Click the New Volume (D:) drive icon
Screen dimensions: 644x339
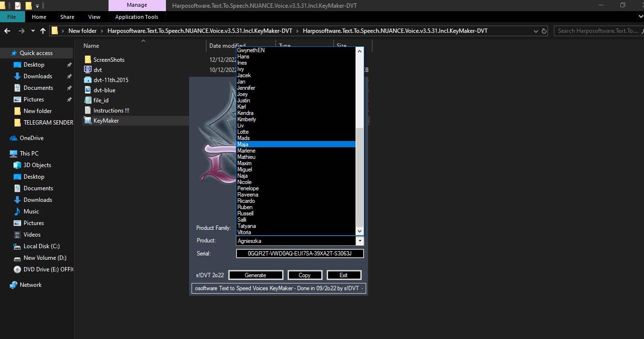[17, 258]
